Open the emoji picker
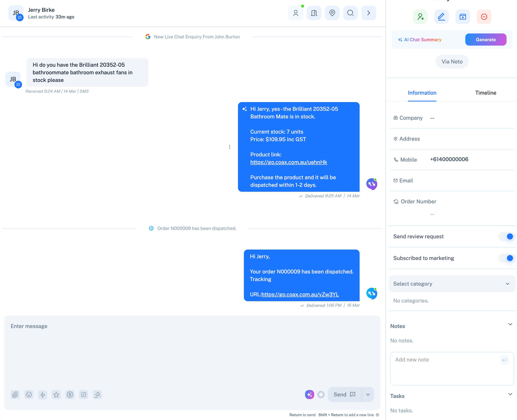Viewport: 517px width, 420px height. coord(29,395)
